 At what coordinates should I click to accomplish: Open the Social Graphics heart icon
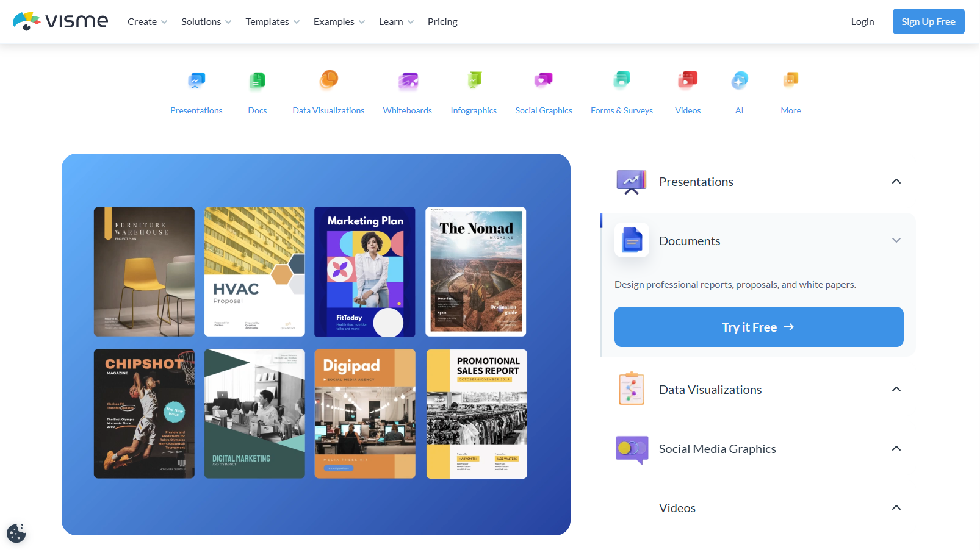click(544, 80)
